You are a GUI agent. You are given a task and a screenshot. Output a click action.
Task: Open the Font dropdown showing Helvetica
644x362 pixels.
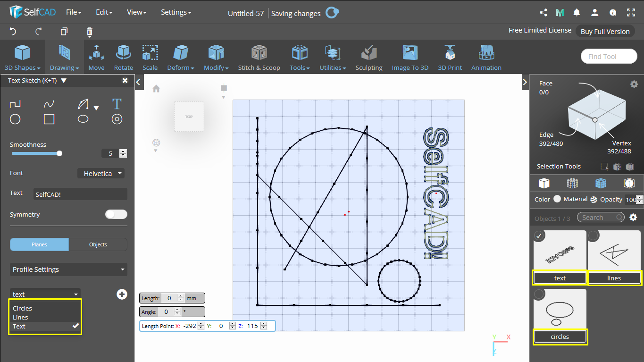pos(101,173)
